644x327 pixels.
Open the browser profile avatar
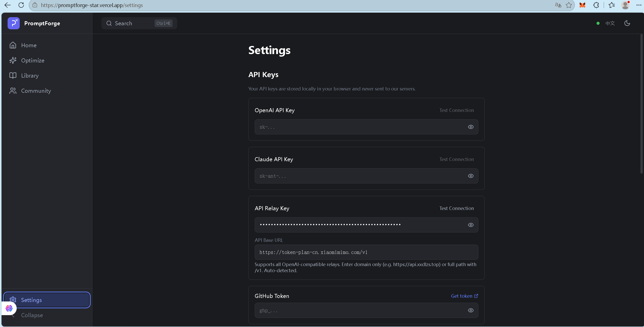coord(625,5)
